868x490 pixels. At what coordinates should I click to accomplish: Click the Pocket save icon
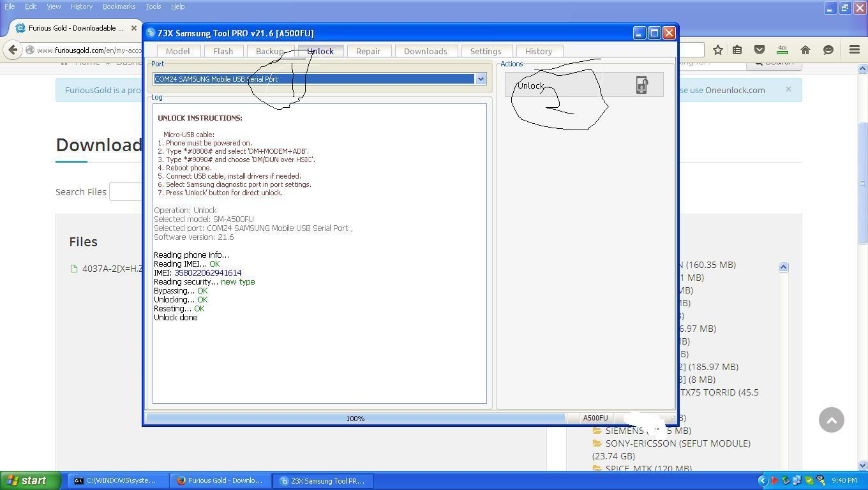pos(759,50)
